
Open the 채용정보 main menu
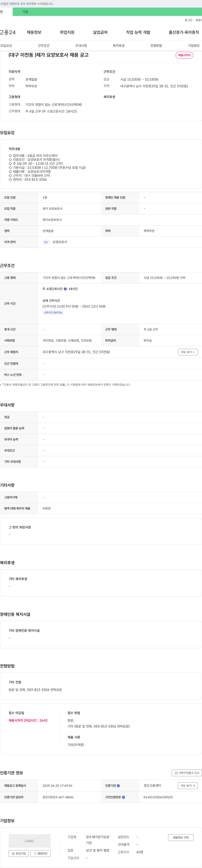(x=34, y=32)
